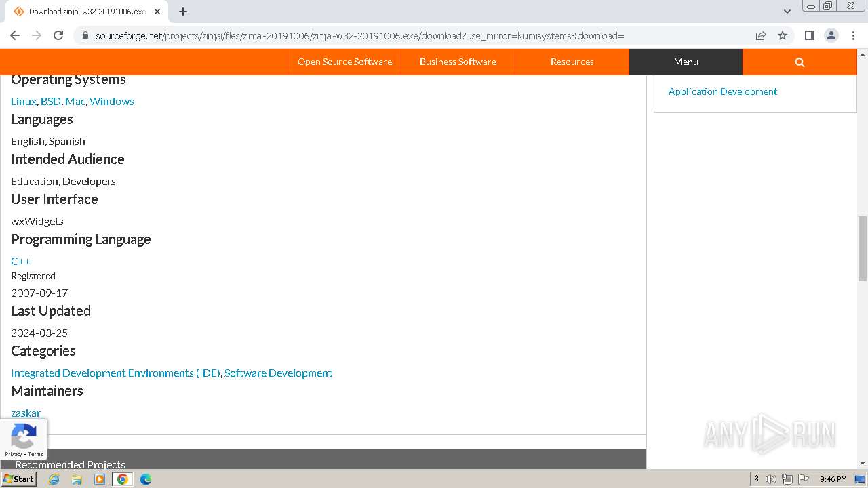Viewport: 868px width, 488px height.
Task: Open a new browser tab
Action: [x=183, y=12]
